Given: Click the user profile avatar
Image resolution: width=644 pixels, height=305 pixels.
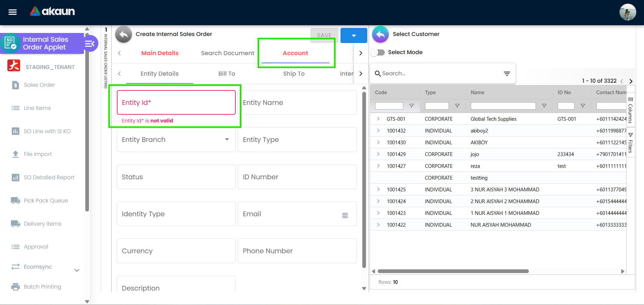Looking at the screenshot, I should [627, 12].
